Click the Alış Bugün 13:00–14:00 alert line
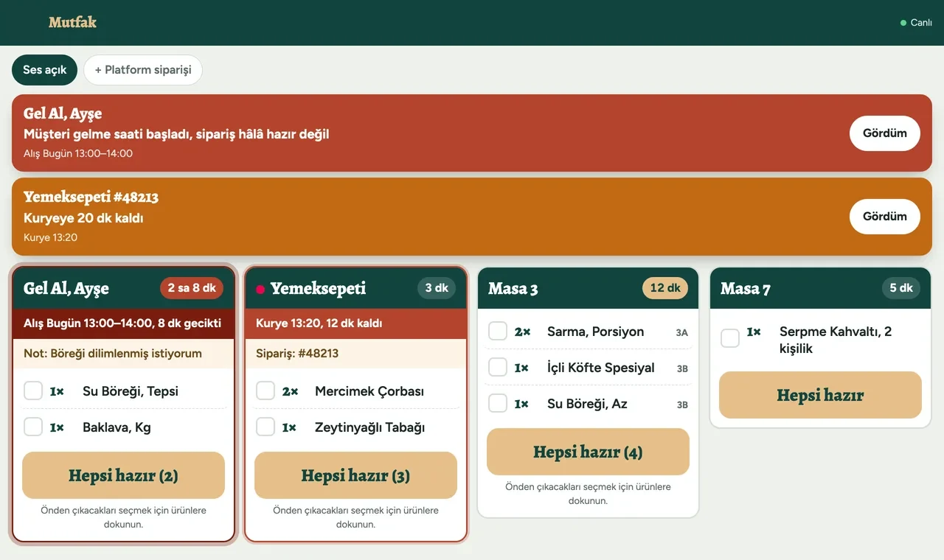Viewport: 944px width, 560px height. [x=78, y=154]
